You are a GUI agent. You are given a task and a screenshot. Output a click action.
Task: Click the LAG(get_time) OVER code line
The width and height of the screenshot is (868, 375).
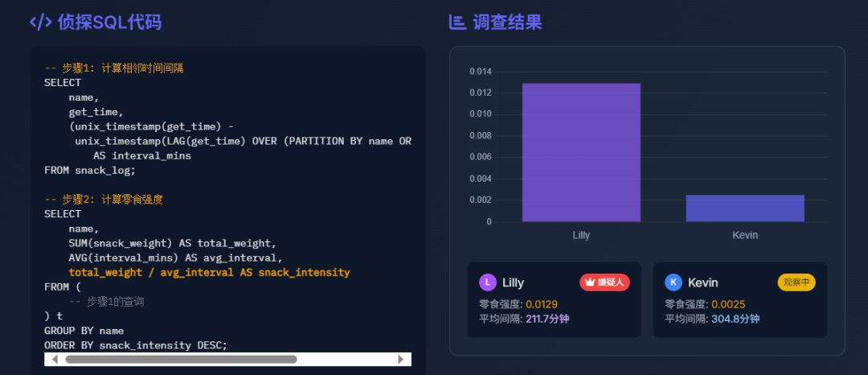click(x=243, y=142)
